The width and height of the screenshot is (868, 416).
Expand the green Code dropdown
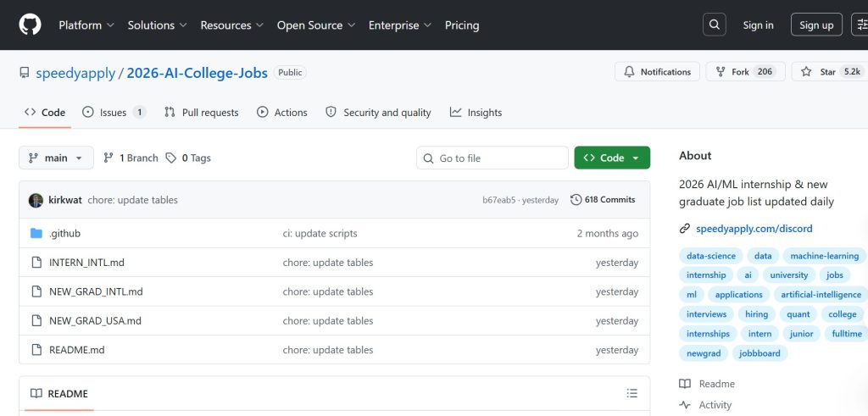pyautogui.click(x=612, y=158)
